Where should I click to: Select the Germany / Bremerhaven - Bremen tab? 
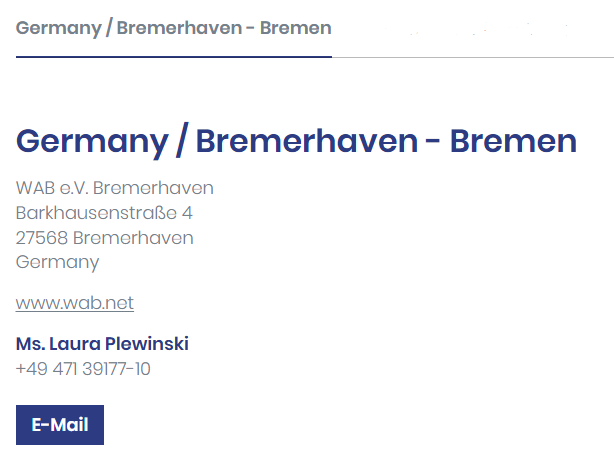click(173, 28)
